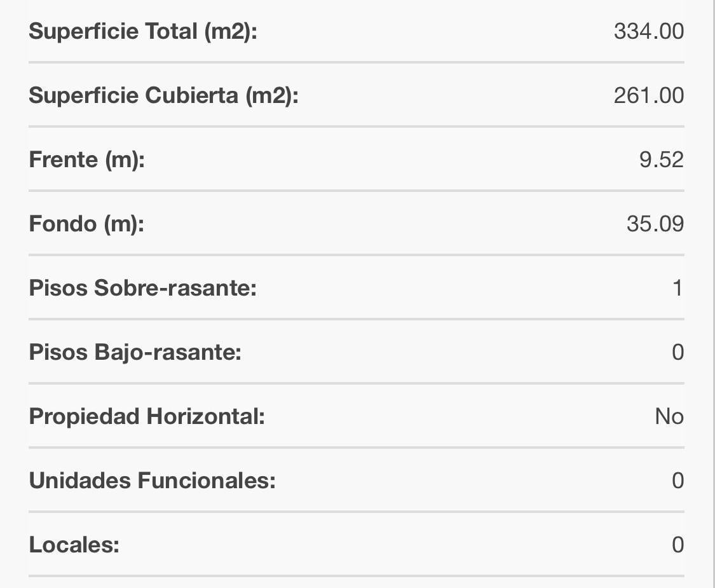
Task: Select the Unidades Funcionales label
Action: 153,481
